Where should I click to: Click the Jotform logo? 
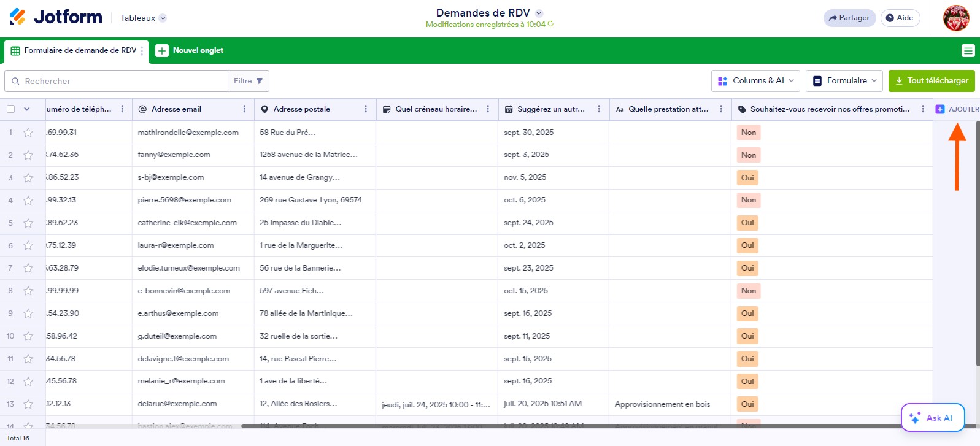pyautogui.click(x=56, y=17)
